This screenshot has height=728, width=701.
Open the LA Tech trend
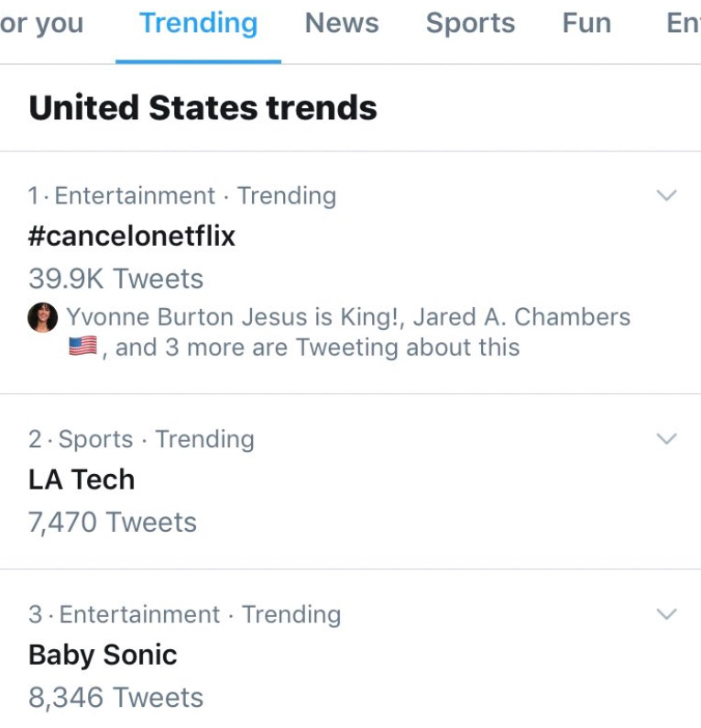point(82,480)
